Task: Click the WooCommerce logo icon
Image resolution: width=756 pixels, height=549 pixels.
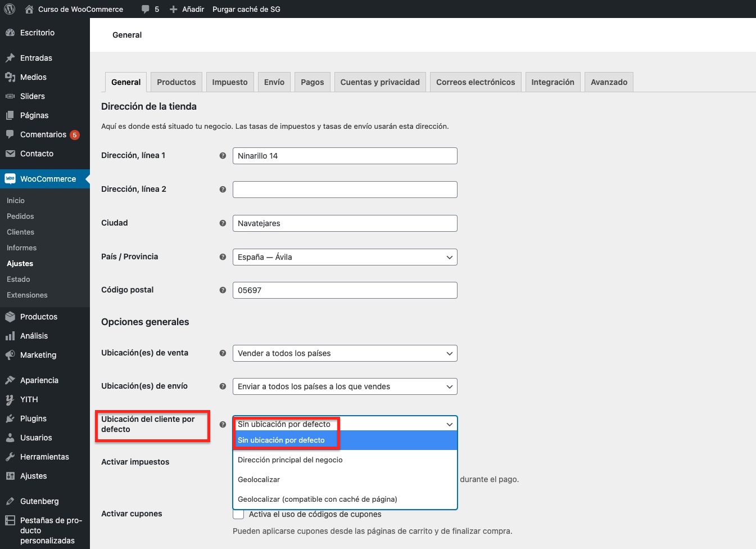Action: [x=10, y=179]
